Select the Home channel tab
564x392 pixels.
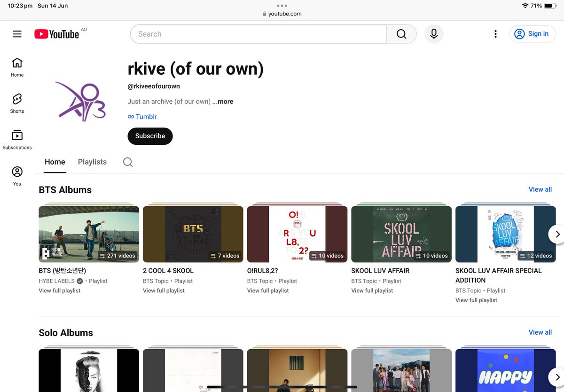pyautogui.click(x=55, y=162)
